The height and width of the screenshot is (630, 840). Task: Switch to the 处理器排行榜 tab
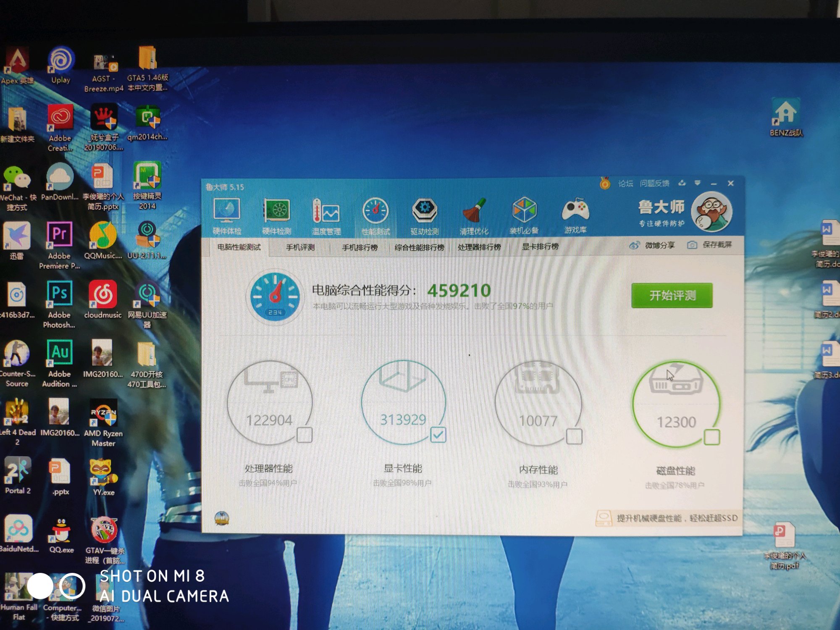tap(479, 247)
